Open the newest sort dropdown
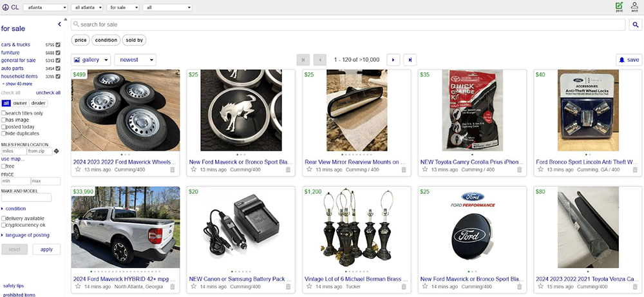 (135, 60)
